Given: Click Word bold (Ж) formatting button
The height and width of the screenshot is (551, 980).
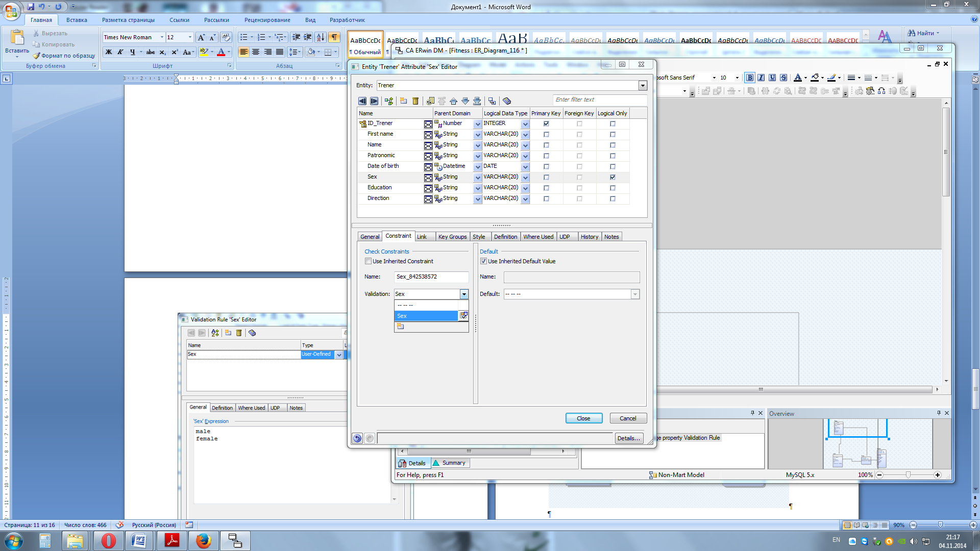Looking at the screenshot, I should pos(109,52).
